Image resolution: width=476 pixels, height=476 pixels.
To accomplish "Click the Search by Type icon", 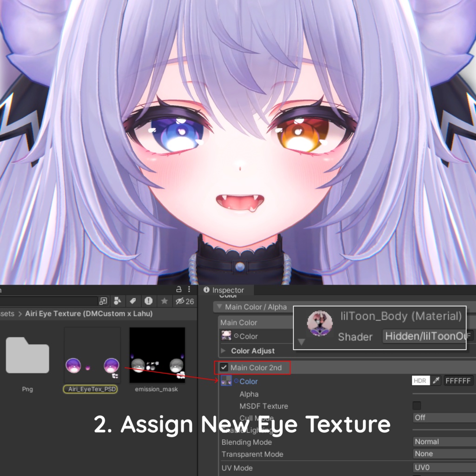I will tap(117, 301).
